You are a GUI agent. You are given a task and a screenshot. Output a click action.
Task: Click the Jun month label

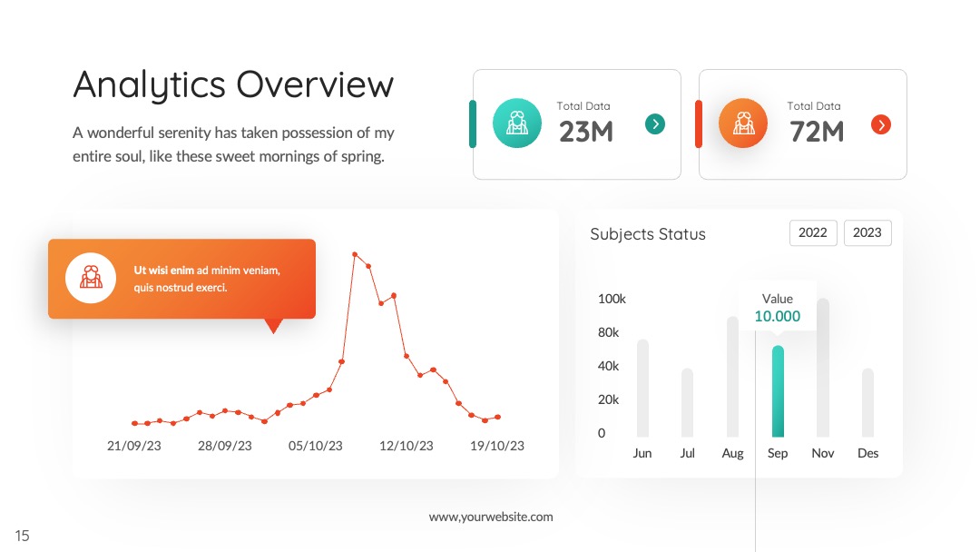642,453
